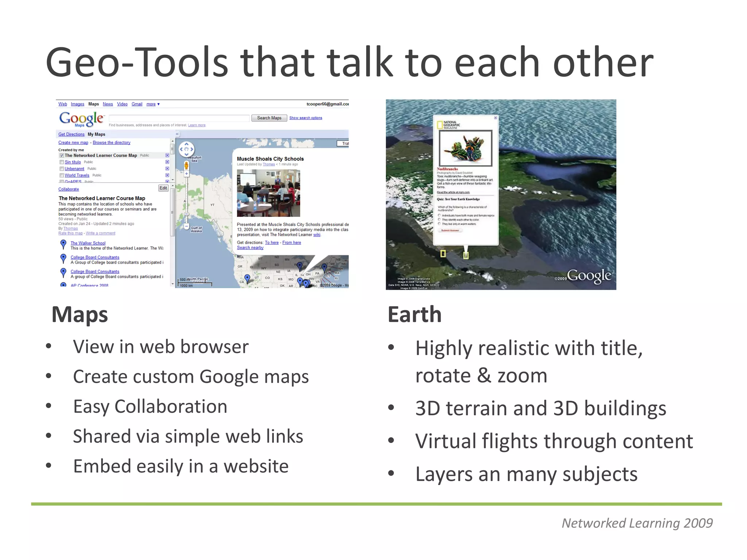Pan the map up with the arrow control

186,144
